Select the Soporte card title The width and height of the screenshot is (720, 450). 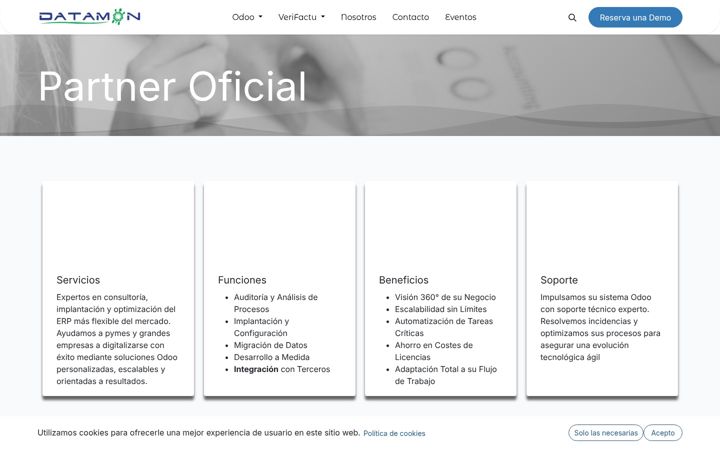coord(559,280)
